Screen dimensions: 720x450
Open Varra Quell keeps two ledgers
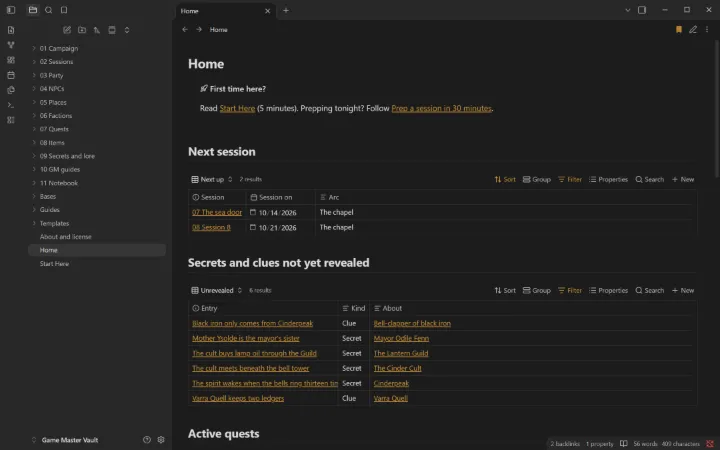point(238,398)
